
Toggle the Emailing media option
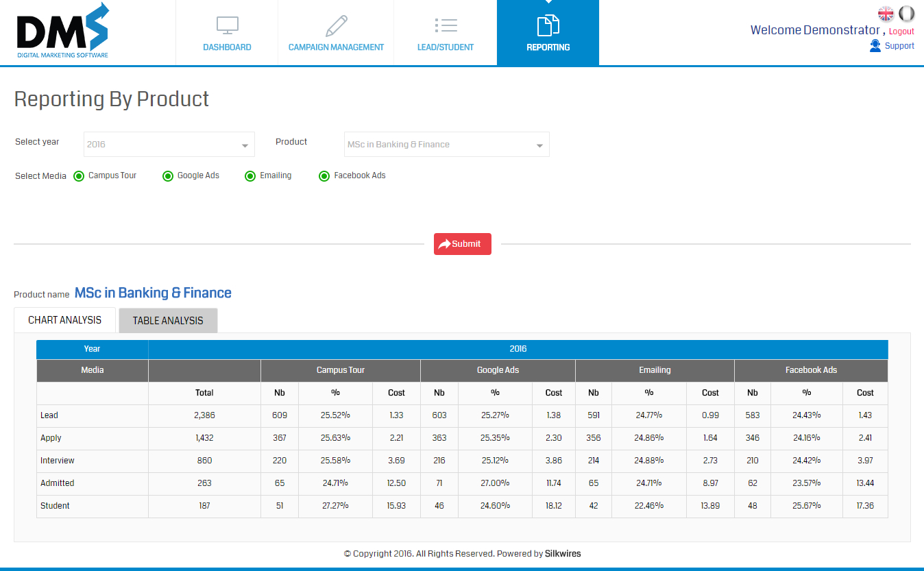250,176
